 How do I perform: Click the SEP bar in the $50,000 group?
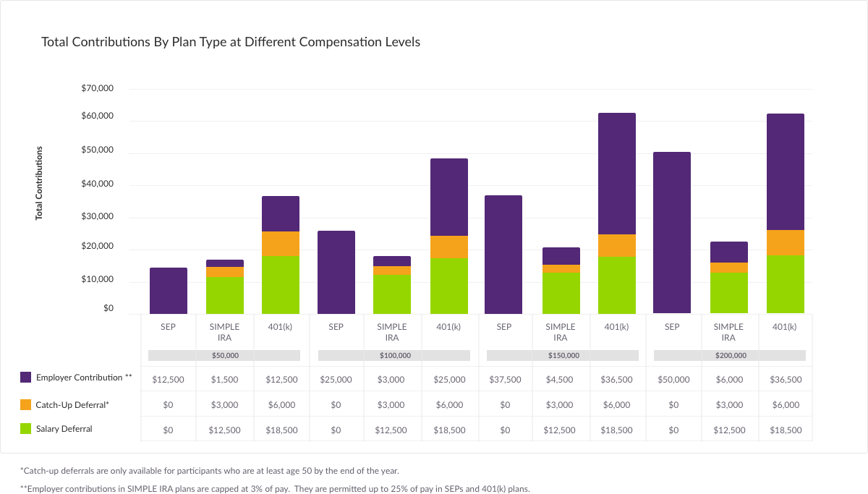click(169, 291)
